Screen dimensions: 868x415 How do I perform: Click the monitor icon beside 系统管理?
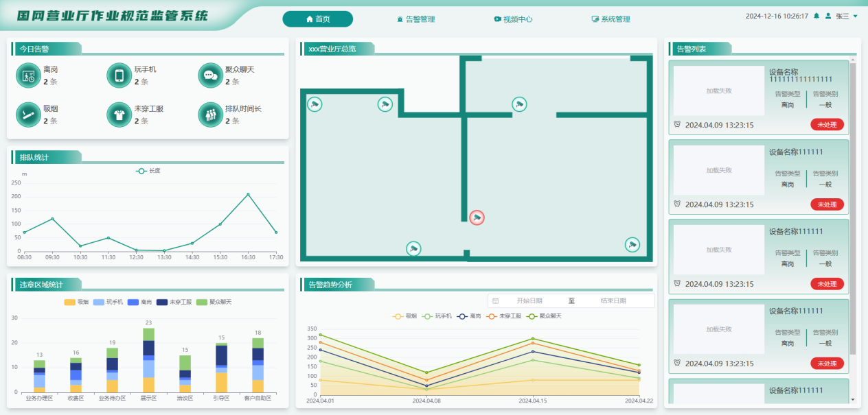(x=595, y=19)
